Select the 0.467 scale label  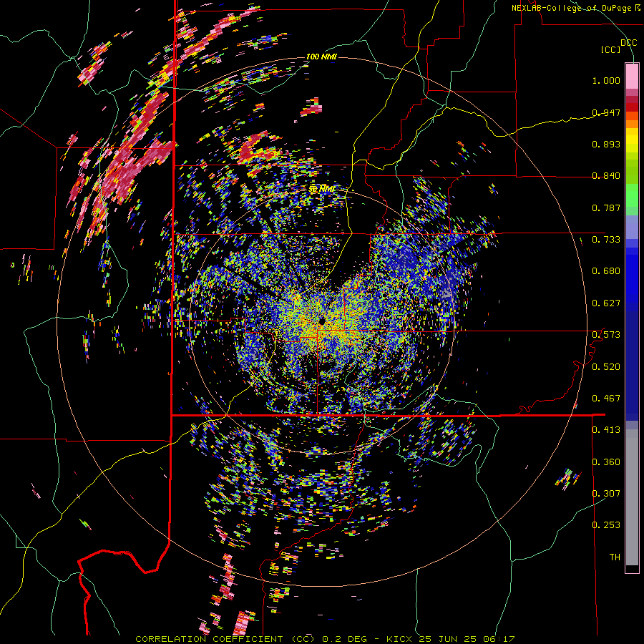tap(606, 399)
